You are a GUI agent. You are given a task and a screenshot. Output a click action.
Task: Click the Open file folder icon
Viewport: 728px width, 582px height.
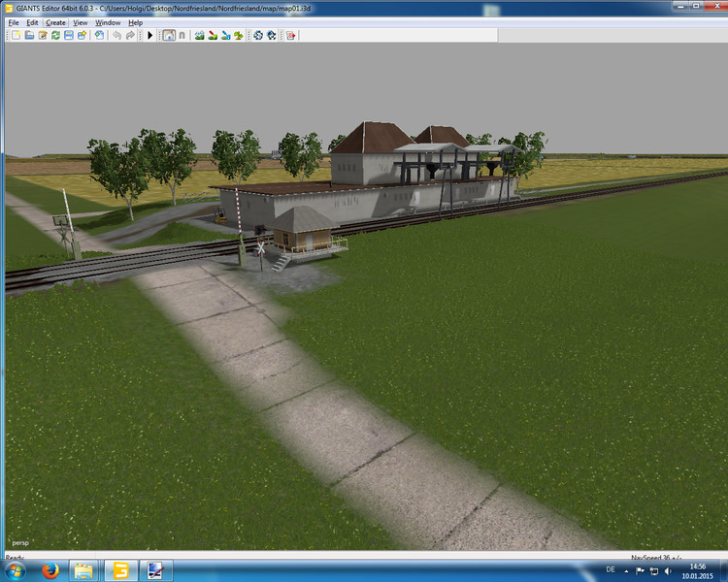point(29,35)
